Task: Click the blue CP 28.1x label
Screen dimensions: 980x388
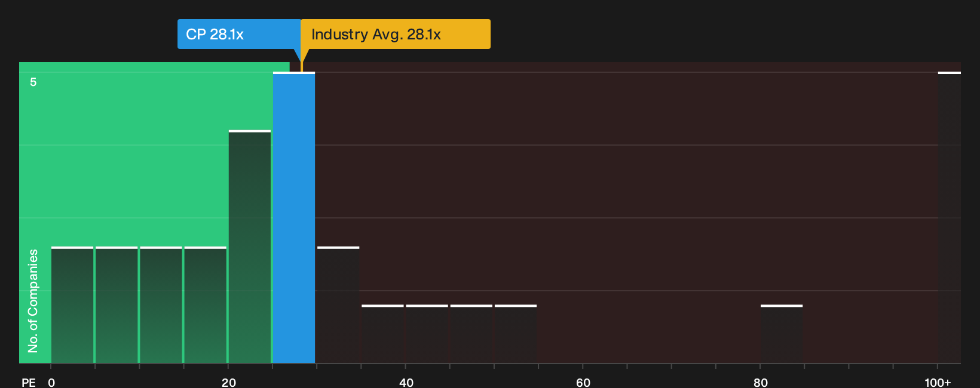Action: point(239,34)
